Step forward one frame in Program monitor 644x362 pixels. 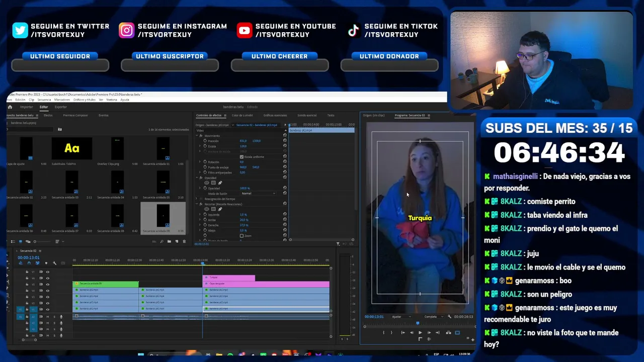(429, 332)
